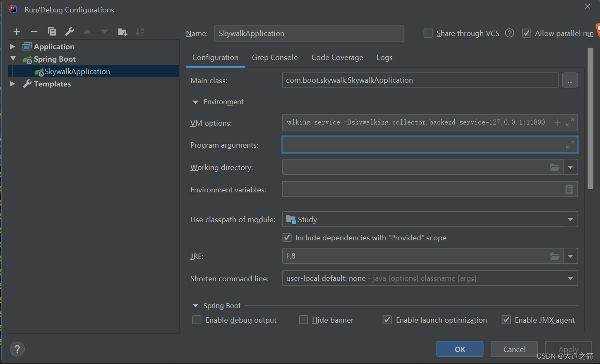Enable debug output checkbox

197,320
